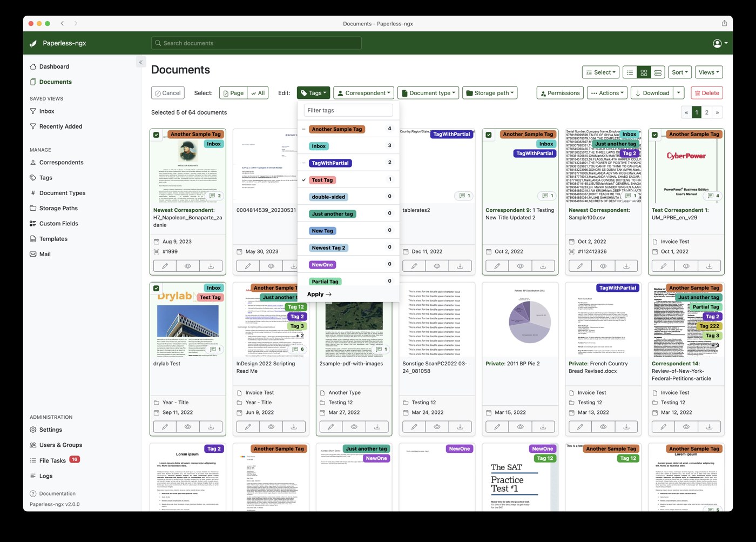Image resolution: width=756 pixels, height=542 pixels.
Task: Open macOS share icon in title bar
Action: pos(724,23)
